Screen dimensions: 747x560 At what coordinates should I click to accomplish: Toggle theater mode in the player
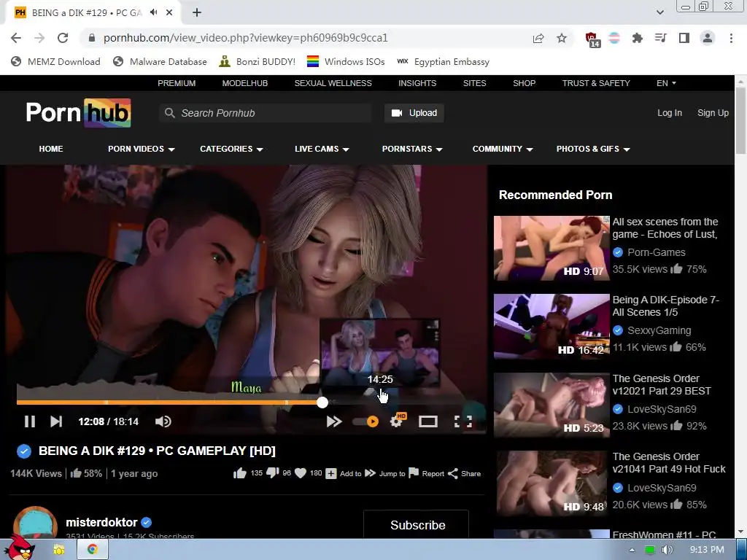427,421
